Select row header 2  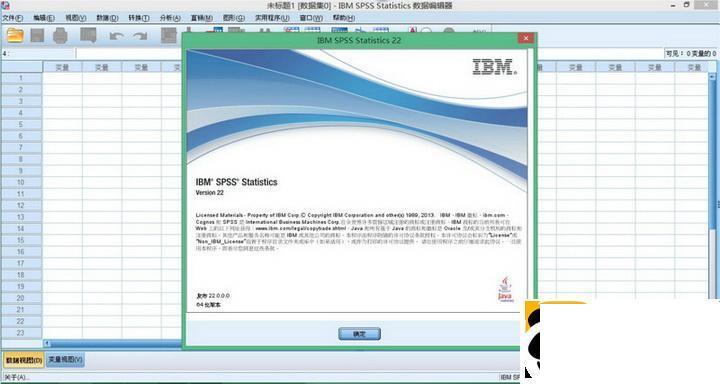pyautogui.click(x=21, y=90)
